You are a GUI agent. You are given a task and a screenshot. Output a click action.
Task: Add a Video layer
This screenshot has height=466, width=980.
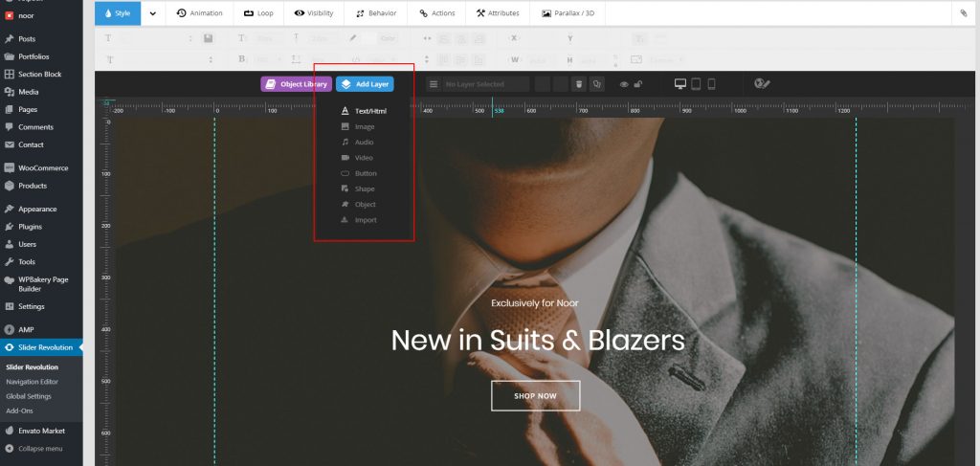[x=357, y=158]
